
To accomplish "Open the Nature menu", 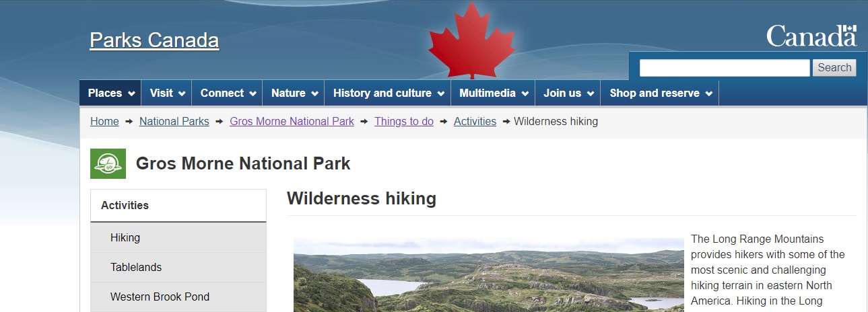I will (294, 93).
